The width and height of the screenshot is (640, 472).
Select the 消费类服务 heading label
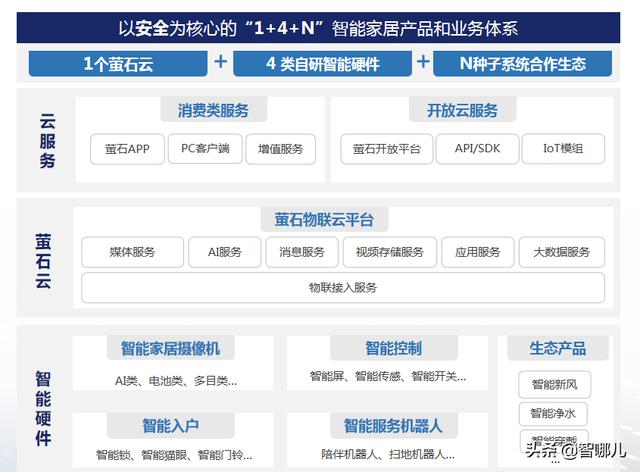click(x=213, y=110)
